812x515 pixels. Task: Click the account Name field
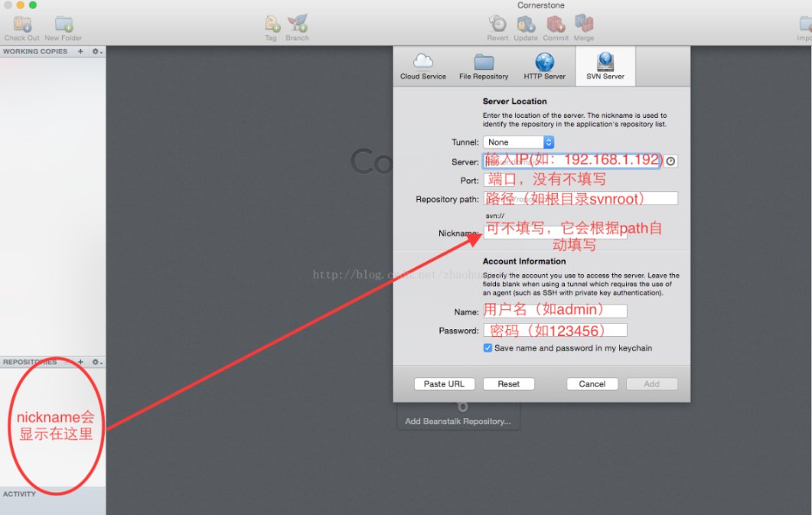[555, 311]
